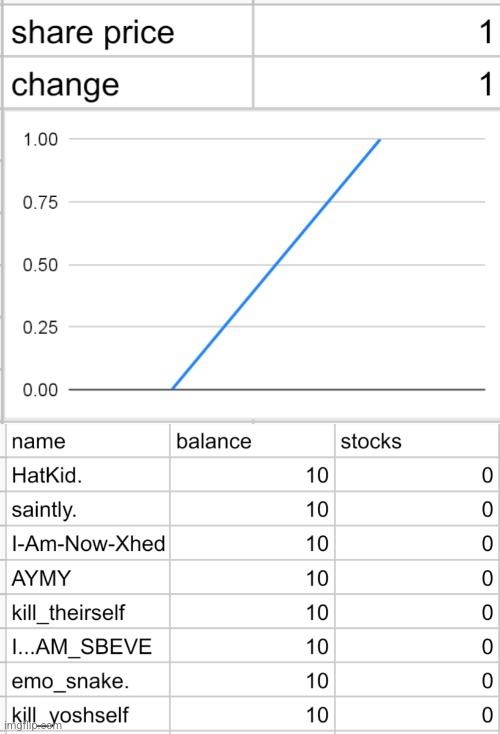Click the emo_snake. name cell

click(x=88, y=680)
